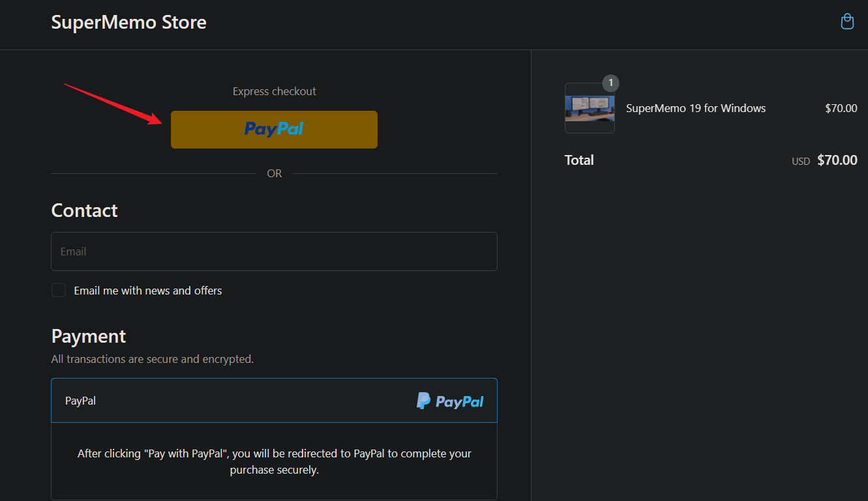The image size is (868, 501).
Task: Click the bold $70.00 total amount
Action: point(837,160)
